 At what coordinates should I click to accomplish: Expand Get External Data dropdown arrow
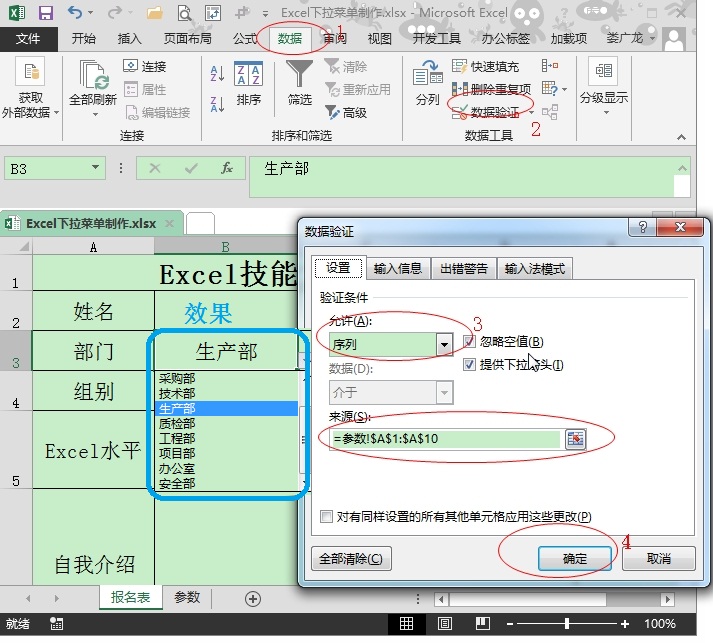[x=56, y=112]
